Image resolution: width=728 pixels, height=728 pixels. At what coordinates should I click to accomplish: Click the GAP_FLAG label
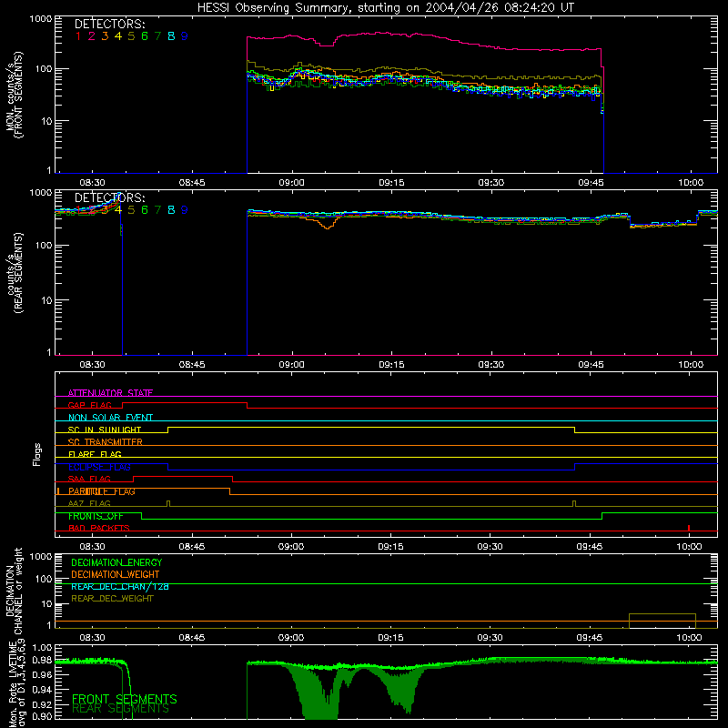click(x=89, y=405)
